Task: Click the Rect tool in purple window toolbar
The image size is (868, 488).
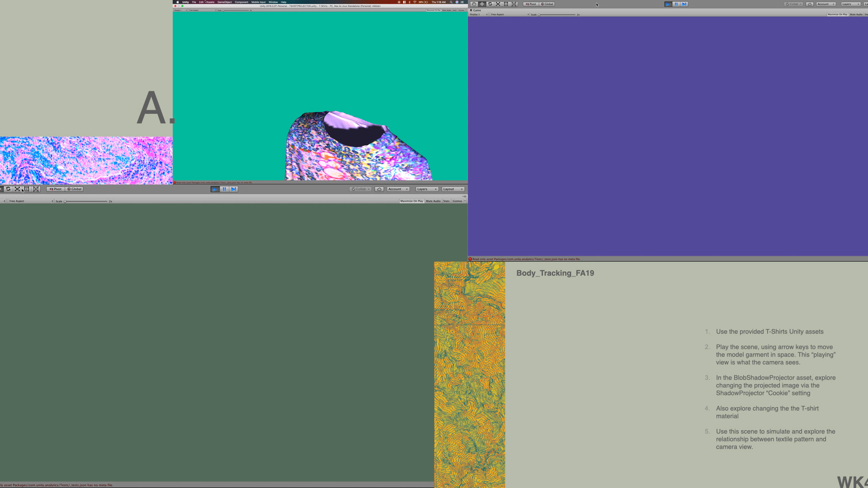Action: coord(506,4)
